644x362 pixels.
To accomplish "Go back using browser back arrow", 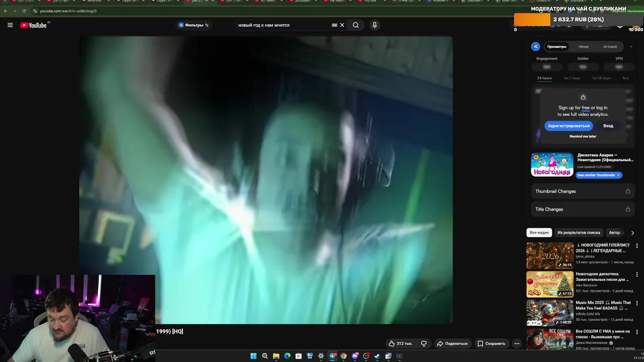I will click(x=5, y=11).
